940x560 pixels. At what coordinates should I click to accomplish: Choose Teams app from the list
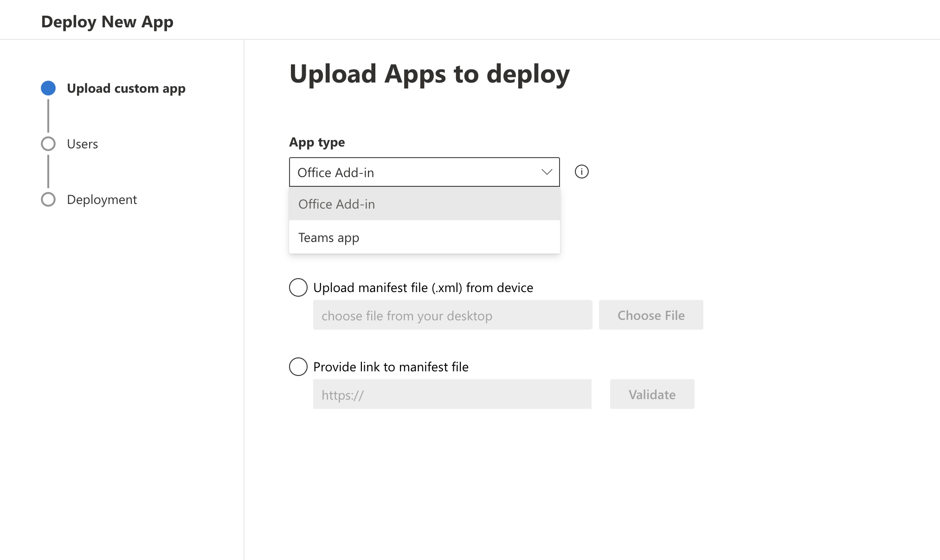coord(424,237)
